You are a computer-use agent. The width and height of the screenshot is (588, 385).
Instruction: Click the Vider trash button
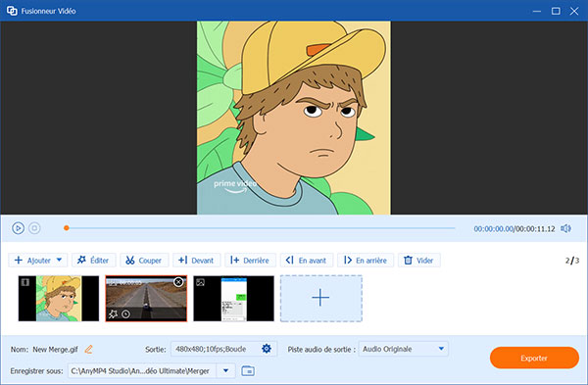(x=418, y=261)
